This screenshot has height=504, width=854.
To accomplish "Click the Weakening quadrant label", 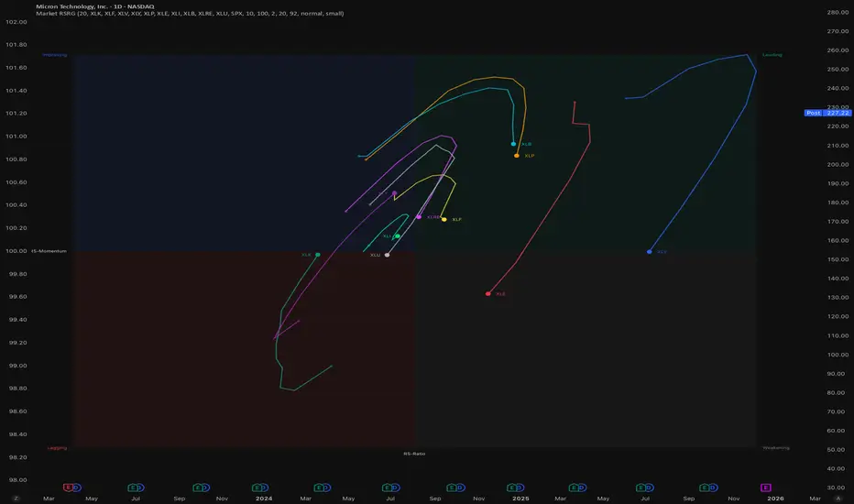I will (775, 448).
